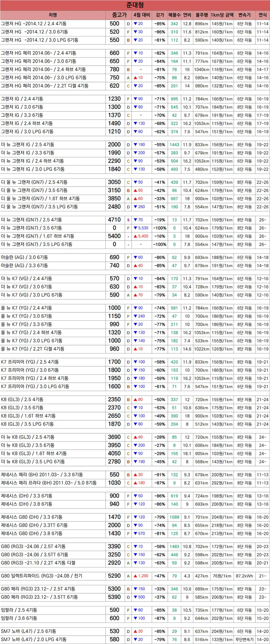This screenshot has height=644, width=270.
Task: Click the "▲1,290" change cell
Action: (x=142, y=576)
